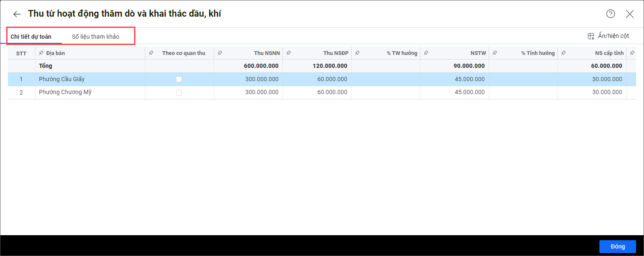
Task: Open the Ẩn/hiện cột column chooser
Action: (608, 36)
